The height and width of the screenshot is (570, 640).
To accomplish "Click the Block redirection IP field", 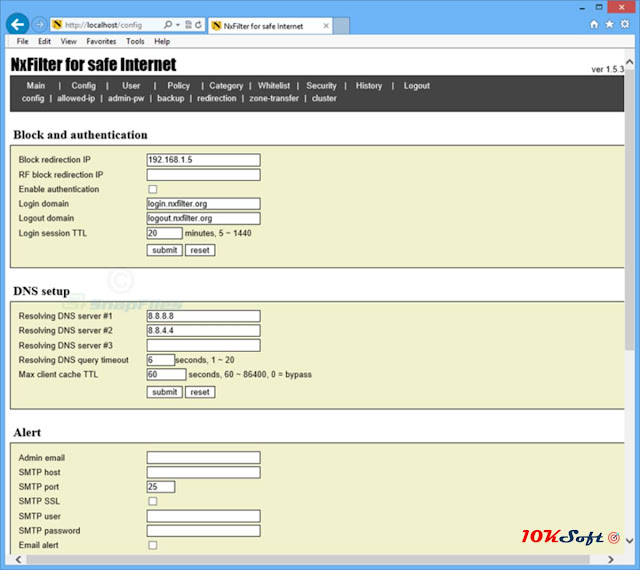I will (x=203, y=160).
